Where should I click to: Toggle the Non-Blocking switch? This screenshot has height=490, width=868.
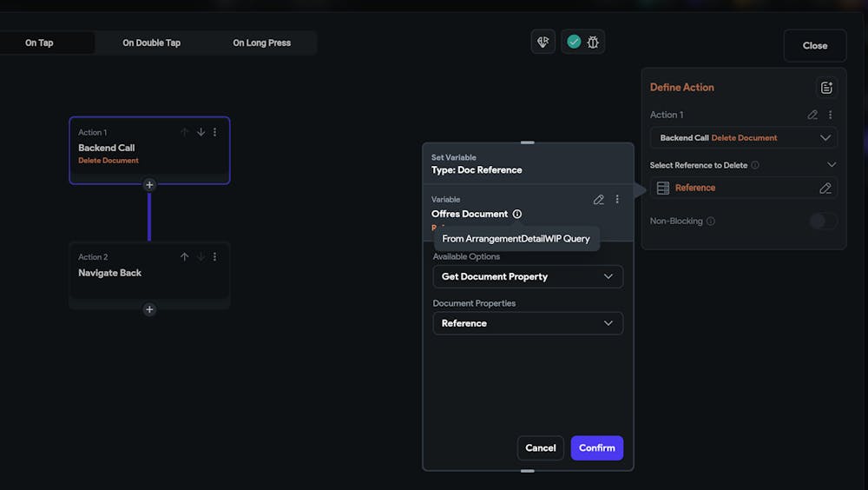point(823,222)
